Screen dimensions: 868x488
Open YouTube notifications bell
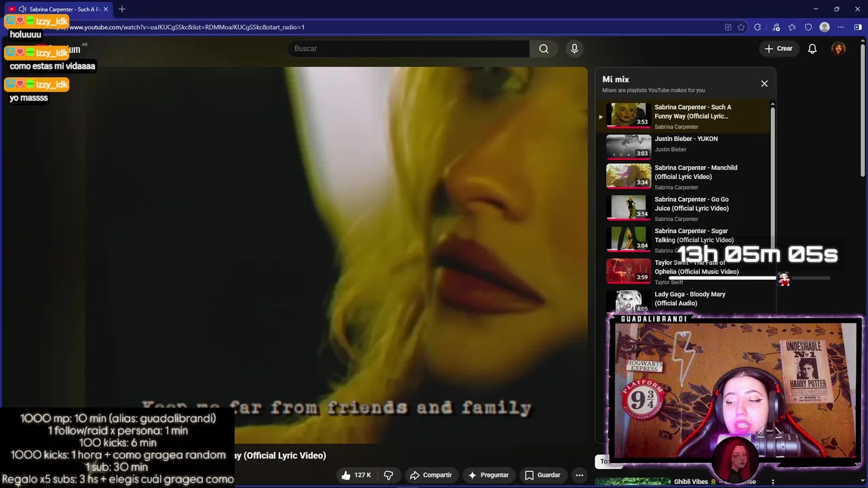812,49
